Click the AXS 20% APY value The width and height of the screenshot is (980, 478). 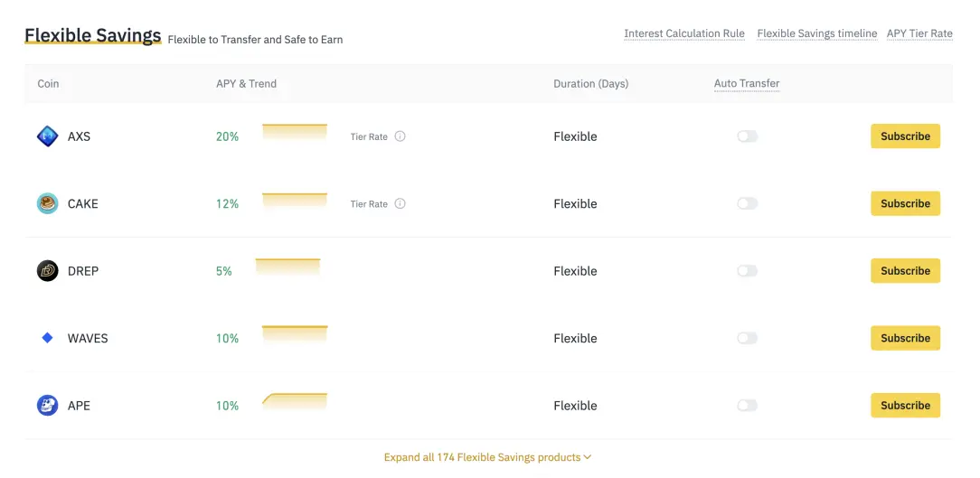pos(228,136)
